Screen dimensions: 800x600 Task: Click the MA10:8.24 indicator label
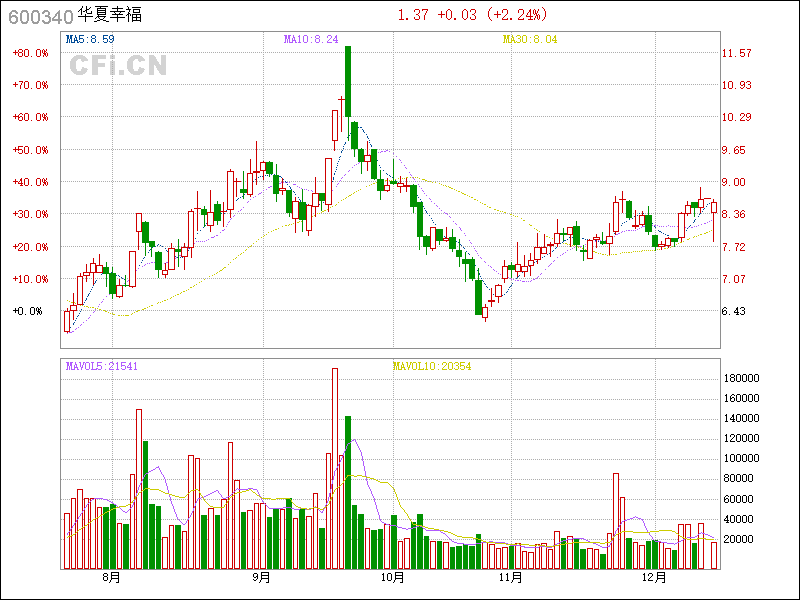(x=311, y=39)
